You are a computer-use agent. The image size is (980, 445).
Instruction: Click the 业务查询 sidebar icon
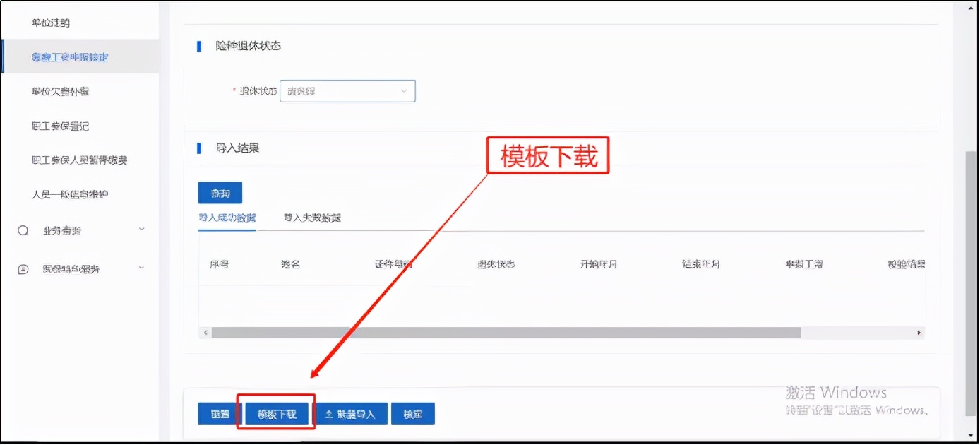tap(22, 230)
